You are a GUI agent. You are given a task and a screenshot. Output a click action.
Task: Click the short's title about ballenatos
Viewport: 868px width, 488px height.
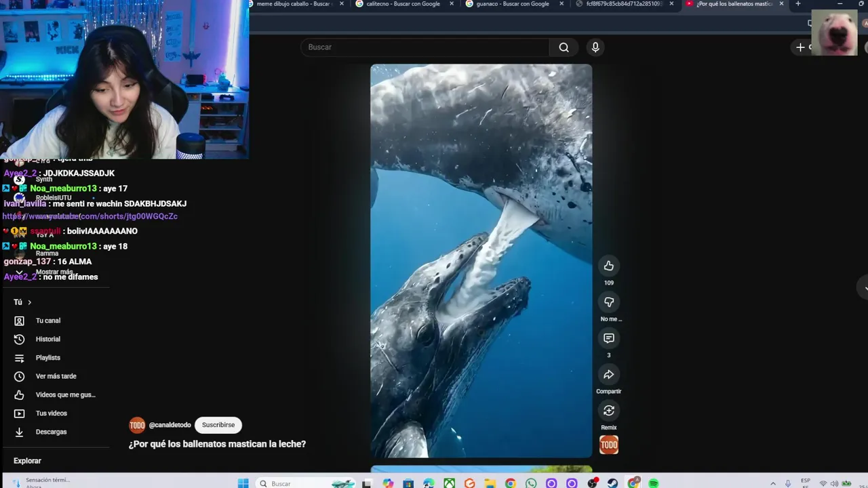pyautogui.click(x=217, y=444)
